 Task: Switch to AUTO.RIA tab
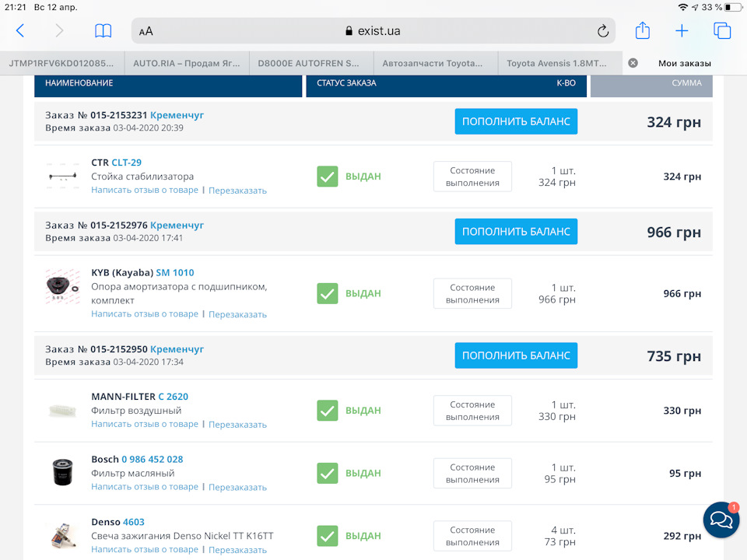(x=187, y=63)
